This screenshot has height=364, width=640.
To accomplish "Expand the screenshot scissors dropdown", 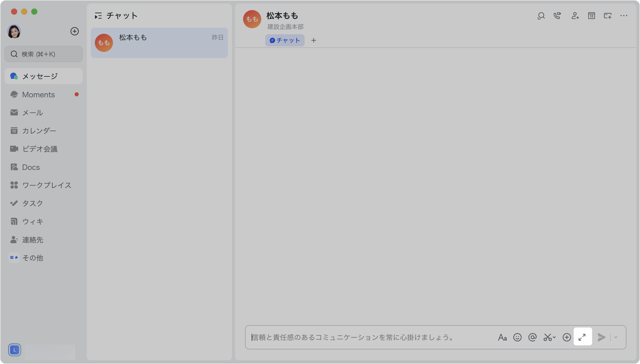I will click(554, 337).
